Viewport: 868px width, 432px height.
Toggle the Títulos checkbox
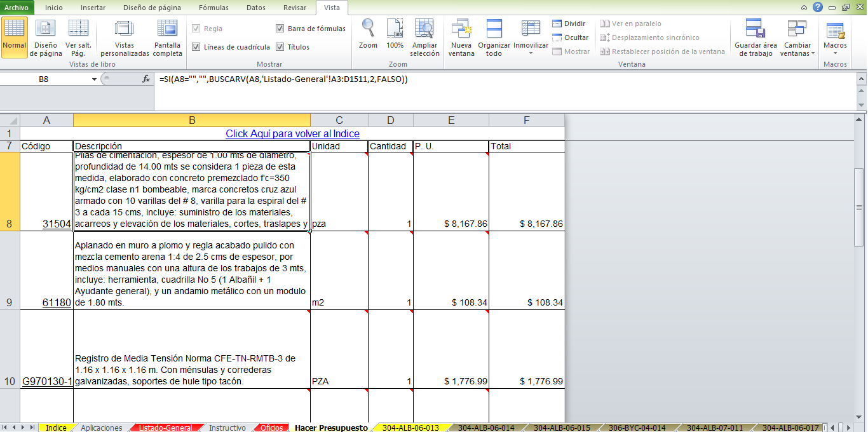[280, 47]
